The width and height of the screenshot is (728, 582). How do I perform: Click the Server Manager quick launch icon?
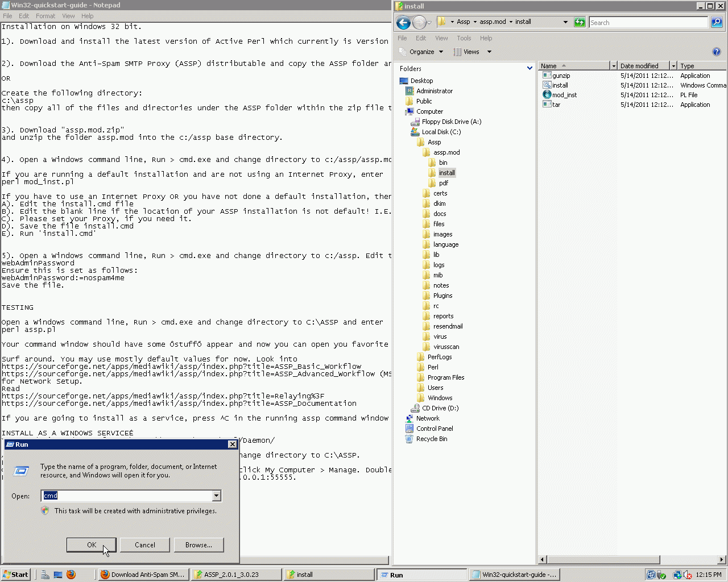pyautogui.click(x=45, y=575)
